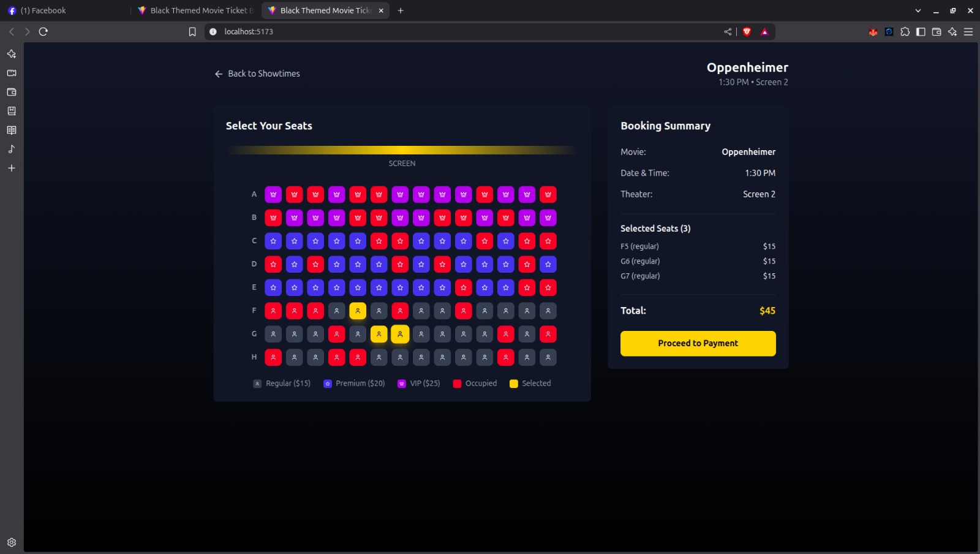Deselect selected seat G7
The height and width of the screenshot is (554, 980).
click(x=400, y=334)
